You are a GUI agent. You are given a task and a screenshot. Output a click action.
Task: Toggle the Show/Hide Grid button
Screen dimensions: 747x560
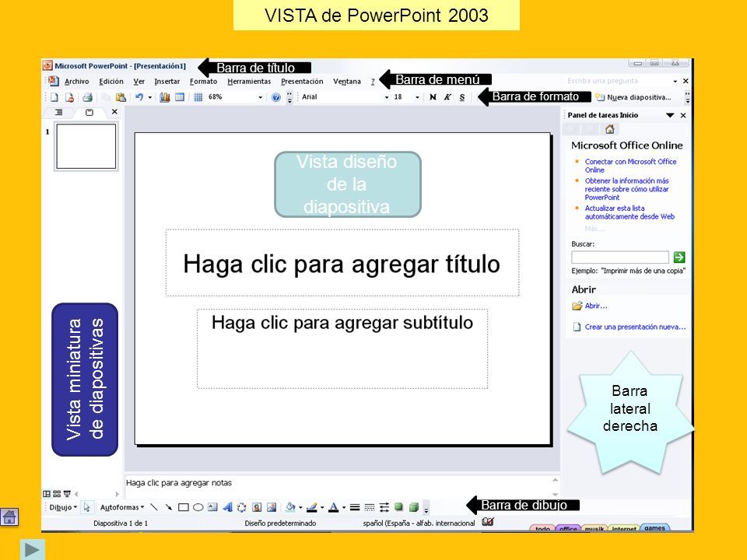click(x=198, y=98)
